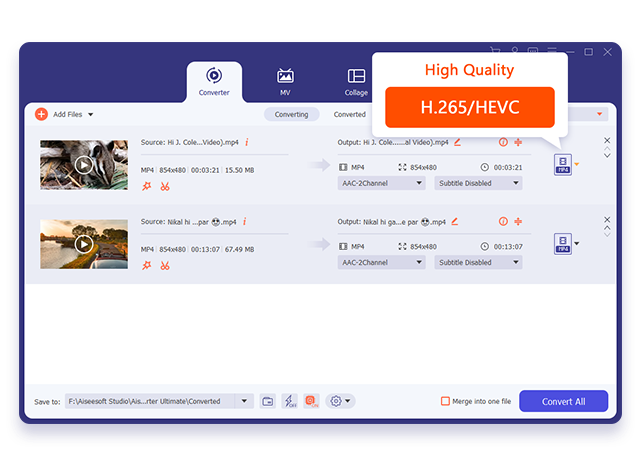This screenshot has height=466, width=640.
Task: Show media info for Nikal hi source
Action: 246,221
